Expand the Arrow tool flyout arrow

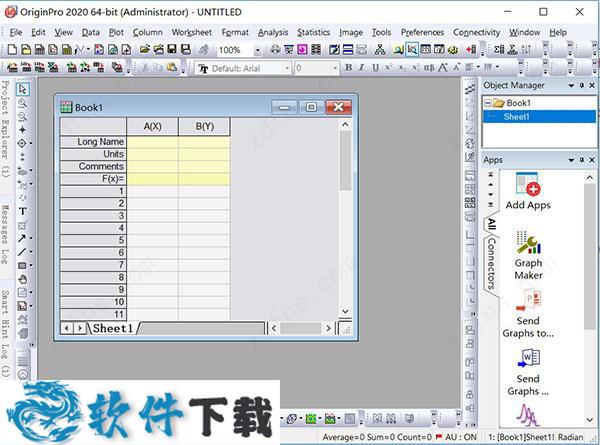coord(31,238)
